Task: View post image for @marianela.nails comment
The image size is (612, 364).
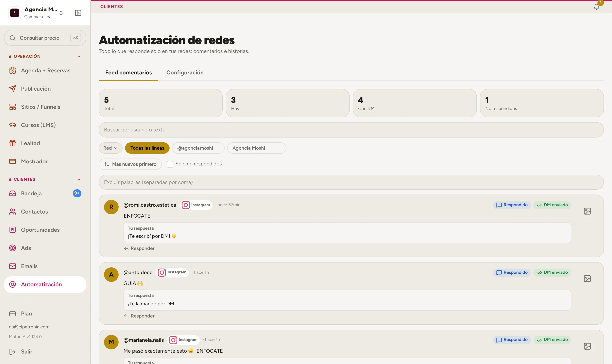Action: pos(587,346)
